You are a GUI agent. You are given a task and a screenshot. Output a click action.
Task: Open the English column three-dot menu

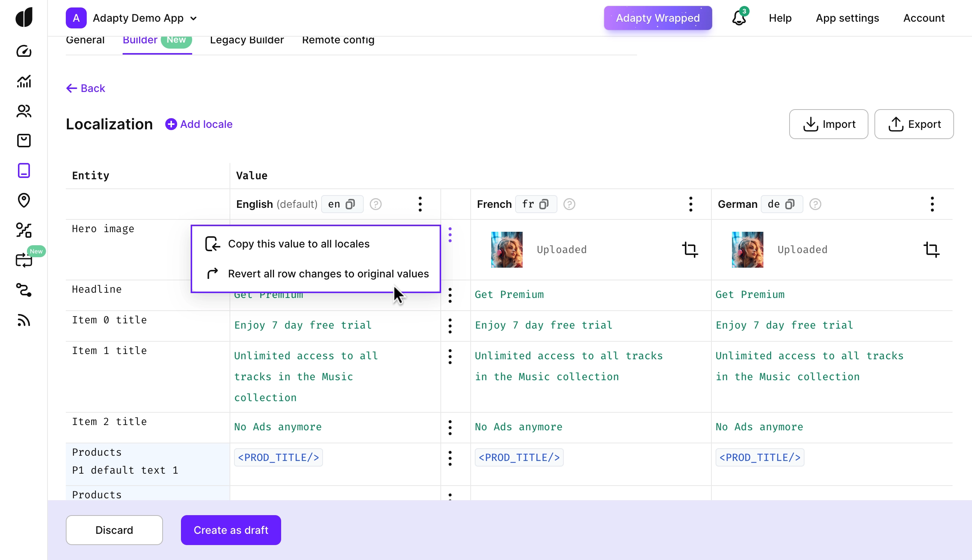tap(420, 204)
